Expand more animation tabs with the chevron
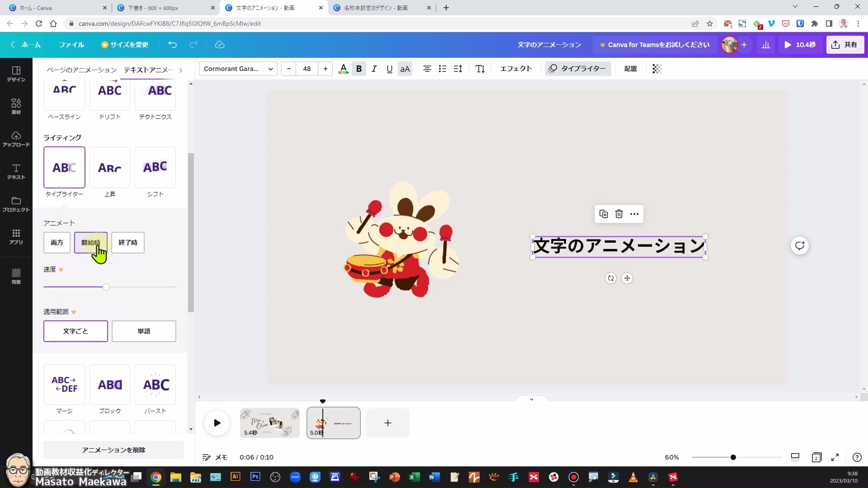The image size is (868, 488). (181, 70)
